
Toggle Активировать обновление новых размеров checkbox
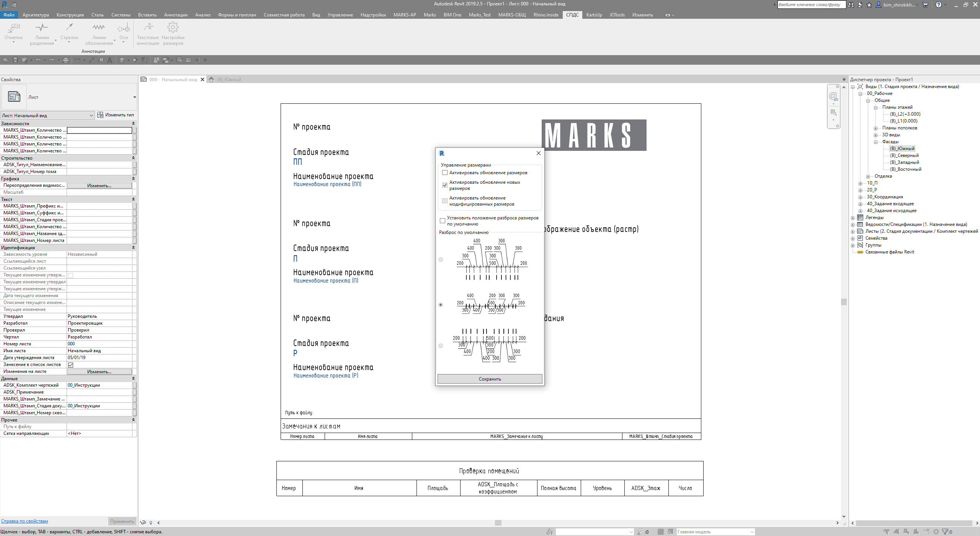[x=444, y=185]
